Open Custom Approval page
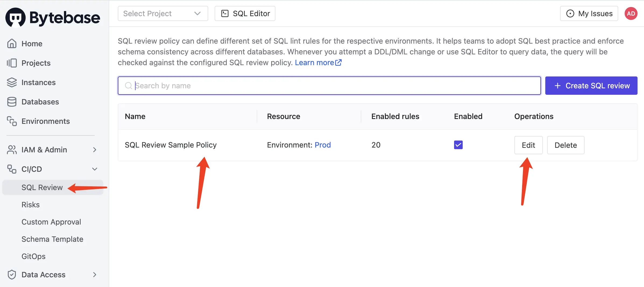644x287 pixels. pyautogui.click(x=51, y=222)
